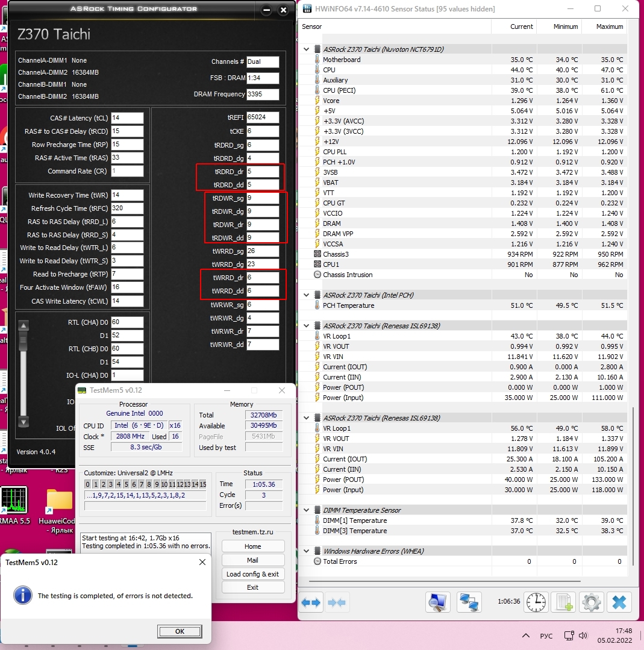Reset the elapsed timer with the clock icon
The height and width of the screenshot is (650, 644).
[536, 602]
